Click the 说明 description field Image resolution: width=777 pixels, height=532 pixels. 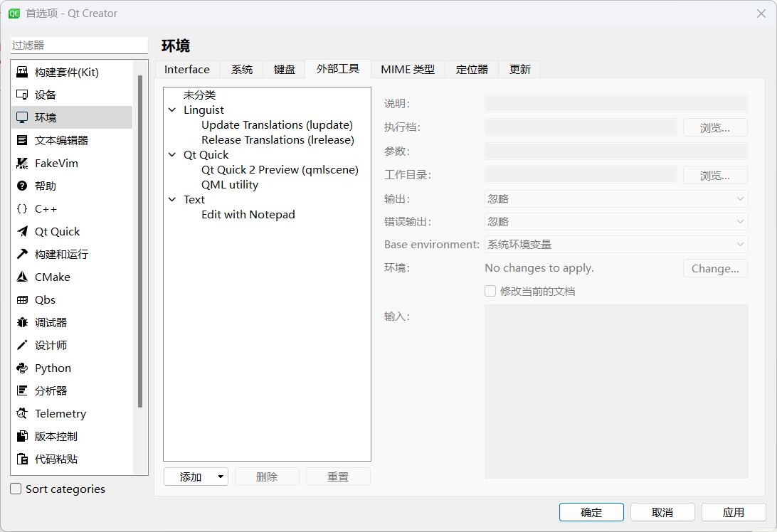[616, 104]
